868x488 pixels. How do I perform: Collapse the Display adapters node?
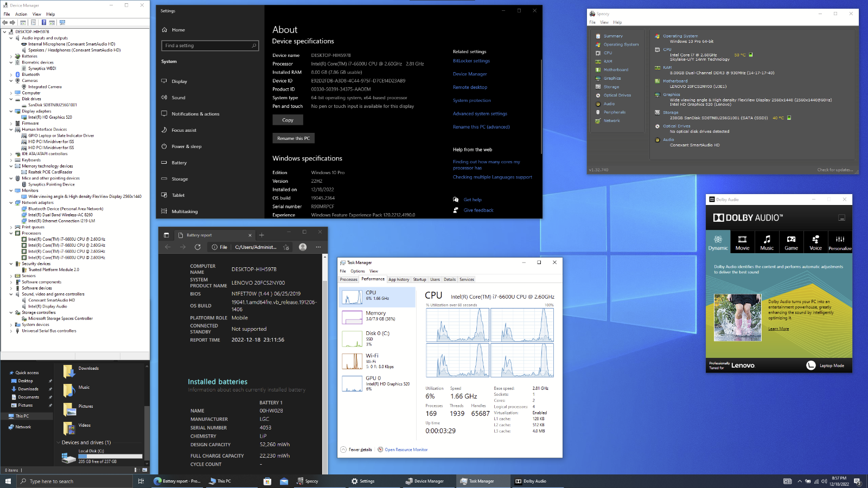click(11, 111)
